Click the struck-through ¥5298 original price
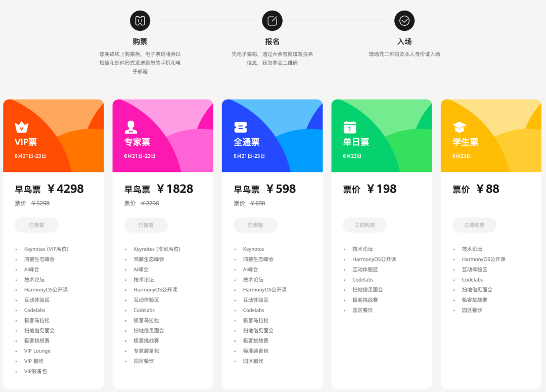The image size is (546, 392). pos(40,203)
